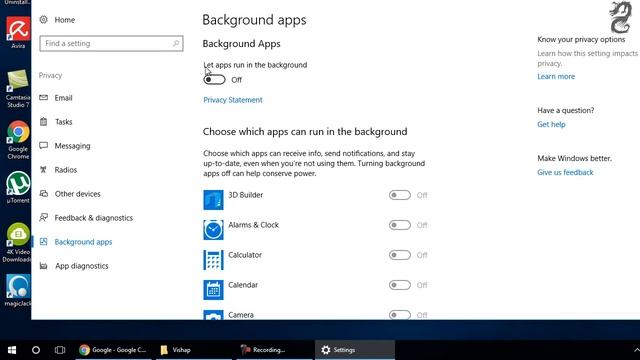Viewport: 640px width, 360px height.
Task: Click the Calculator app icon
Action: (213, 260)
